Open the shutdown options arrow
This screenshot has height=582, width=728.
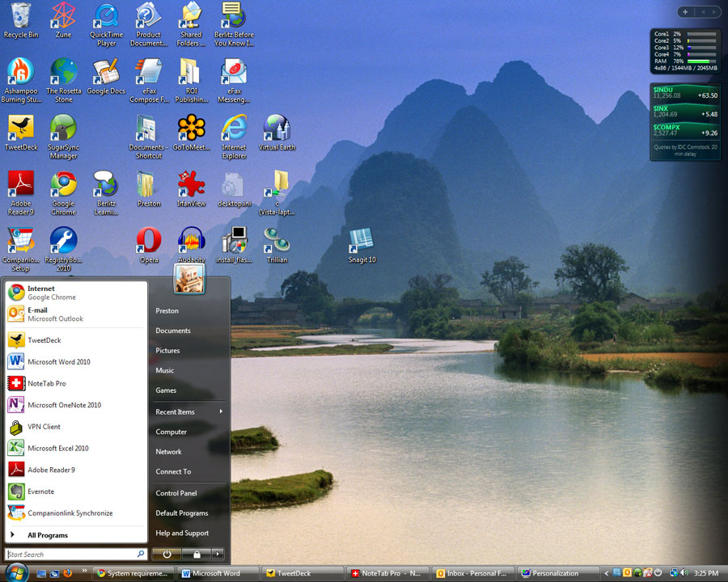click(x=216, y=554)
